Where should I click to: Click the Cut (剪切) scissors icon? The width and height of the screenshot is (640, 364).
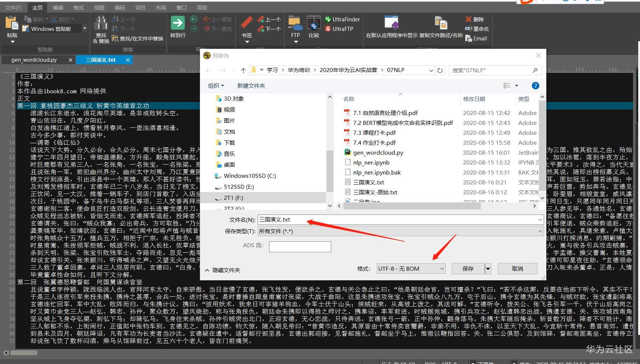click(x=54, y=19)
